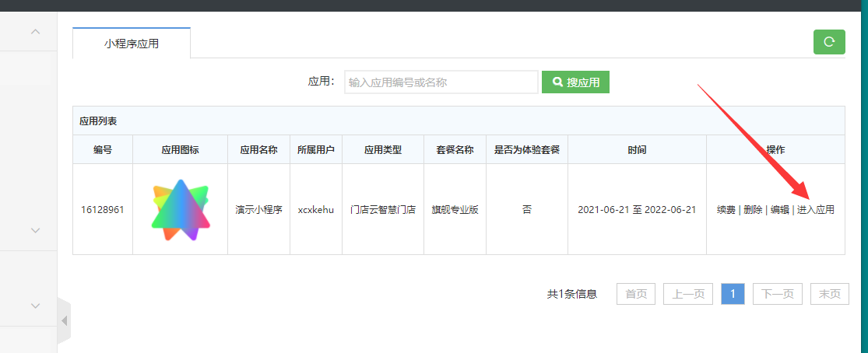This screenshot has width=868, height=353.
Task: Enter the app via 进入应用
Action: click(816, 210)
